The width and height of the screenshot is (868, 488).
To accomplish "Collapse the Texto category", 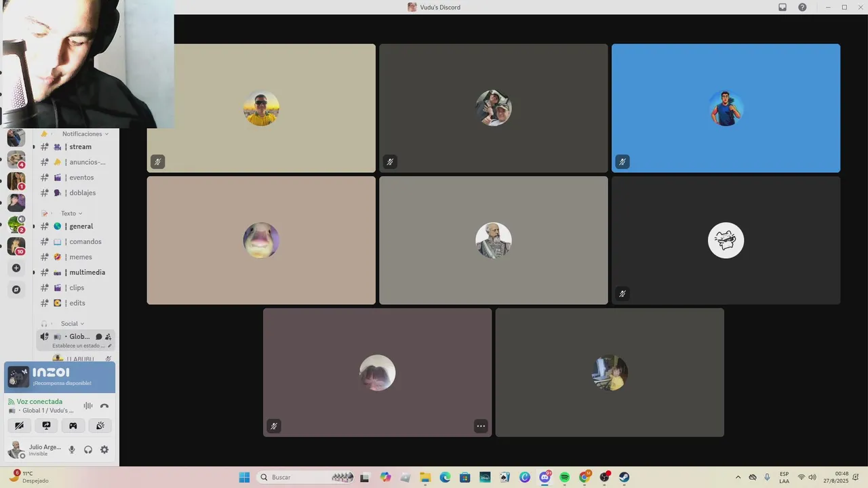I will tap(71, 213).
